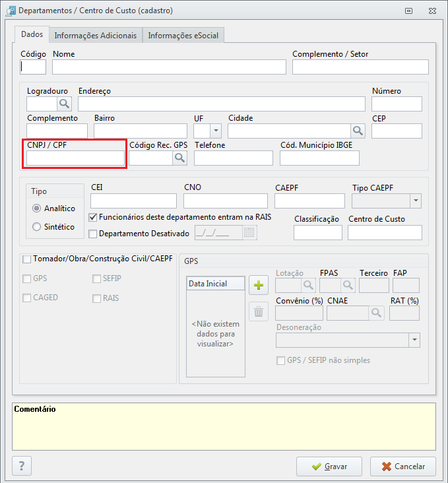The height and width of the screenshot is (483, 448).
Task: Save the record with Gravar
Action: point(329,467)
